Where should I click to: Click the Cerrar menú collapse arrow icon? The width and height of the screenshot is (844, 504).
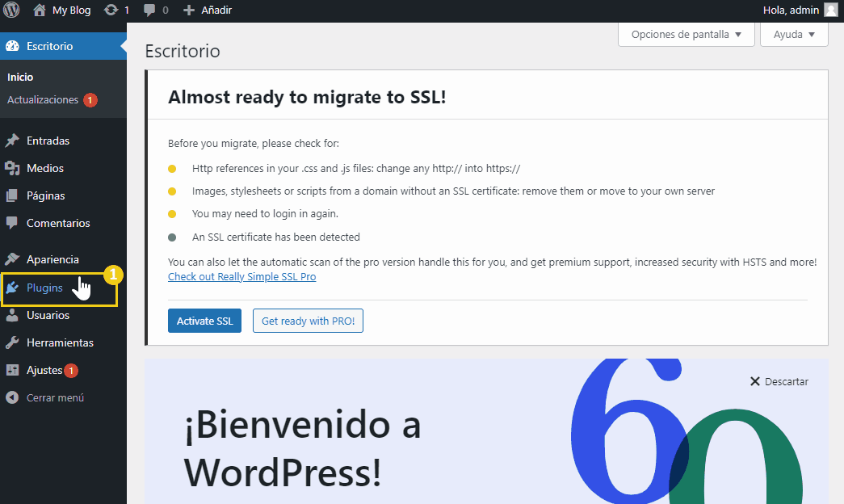point(12,397)
